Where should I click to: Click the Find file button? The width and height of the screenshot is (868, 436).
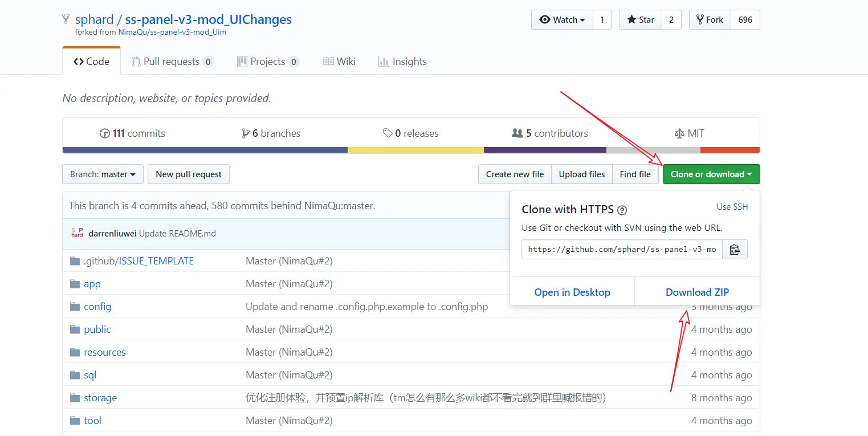[x=635, y=174]
